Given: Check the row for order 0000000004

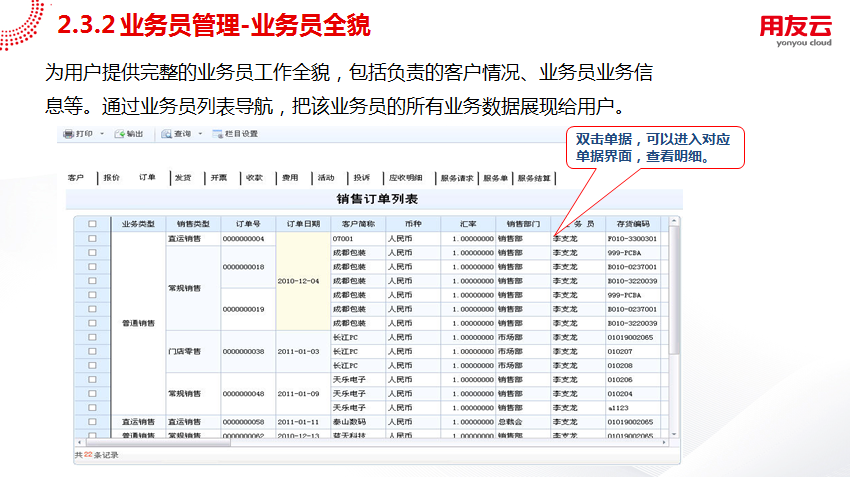Looking at the screenshot, I should pos(92,239).
